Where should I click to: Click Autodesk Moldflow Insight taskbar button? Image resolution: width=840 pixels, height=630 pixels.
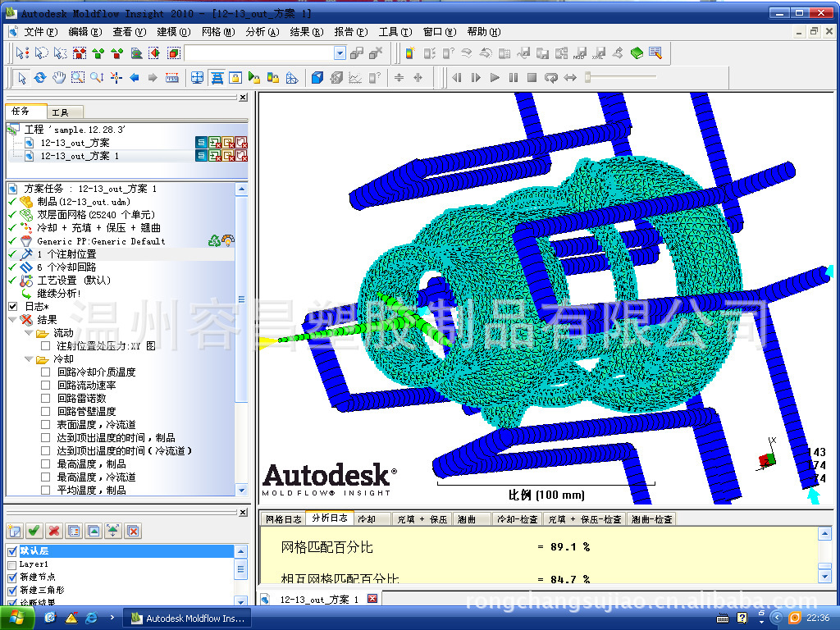pos(188,619)
